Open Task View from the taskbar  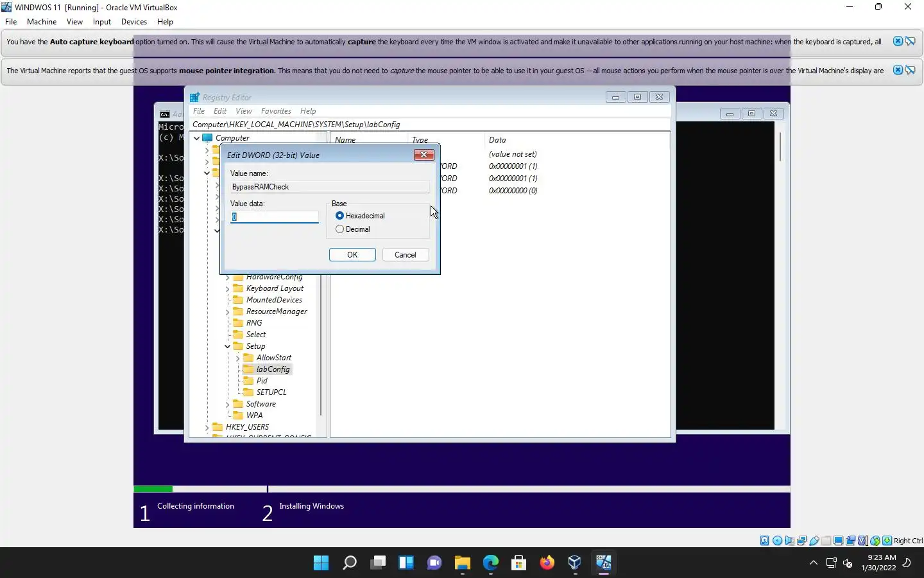378,563
